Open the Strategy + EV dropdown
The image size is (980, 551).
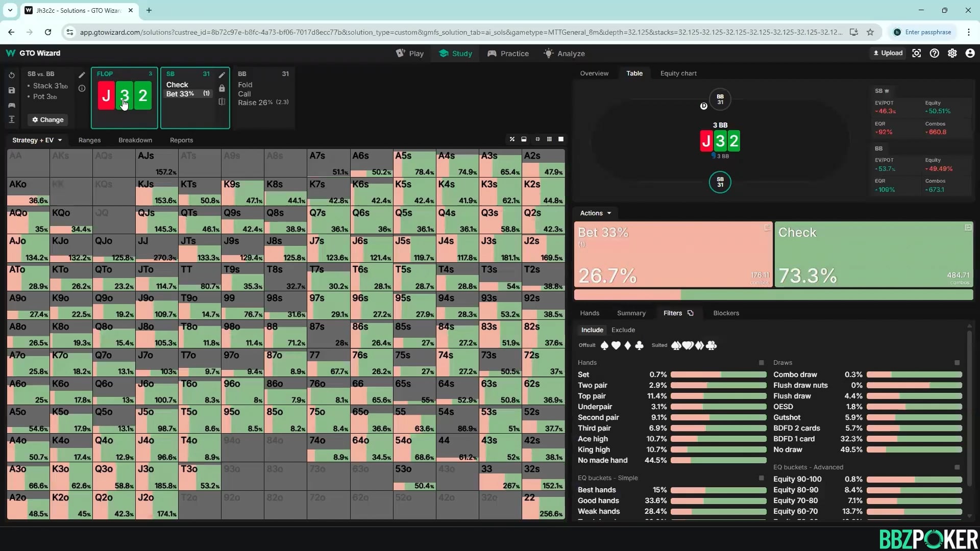pos(37,140)
